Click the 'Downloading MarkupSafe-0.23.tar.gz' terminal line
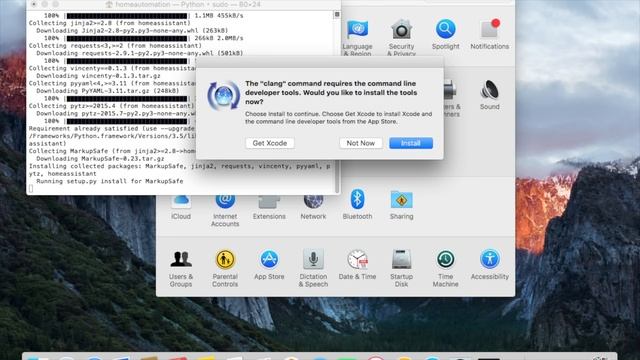This screenshot has width=640, height=360. [x=100, y=159]
